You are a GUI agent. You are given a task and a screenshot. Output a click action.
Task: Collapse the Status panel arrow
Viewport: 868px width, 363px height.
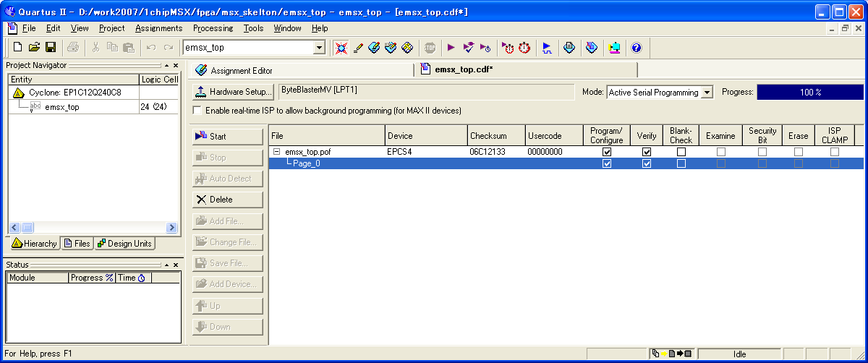point(166,265)
